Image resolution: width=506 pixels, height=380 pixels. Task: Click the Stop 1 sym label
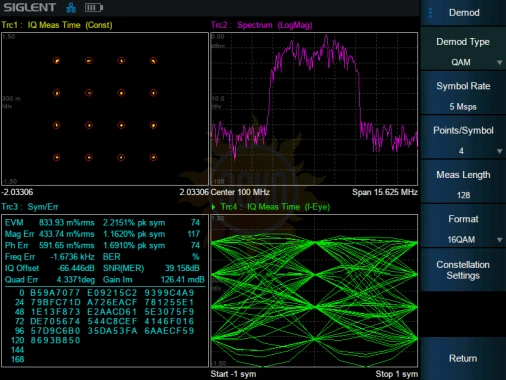point(396,374)
